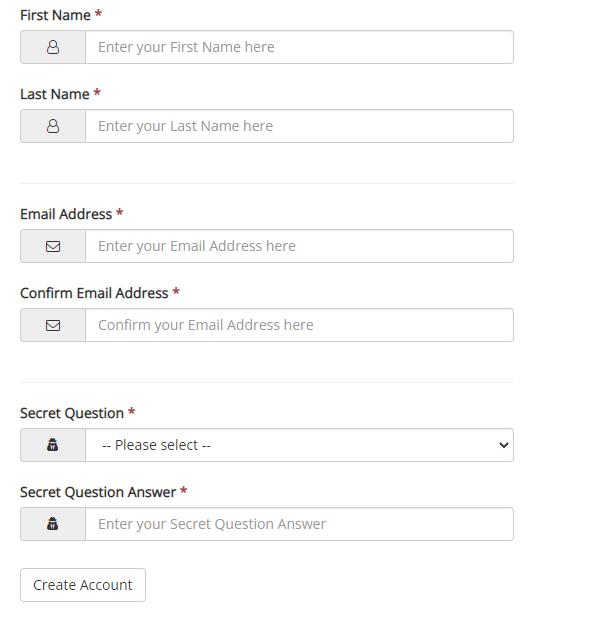591x622 pixels.
Task: Select the Confirm Email Address input field
Action: 299,325
